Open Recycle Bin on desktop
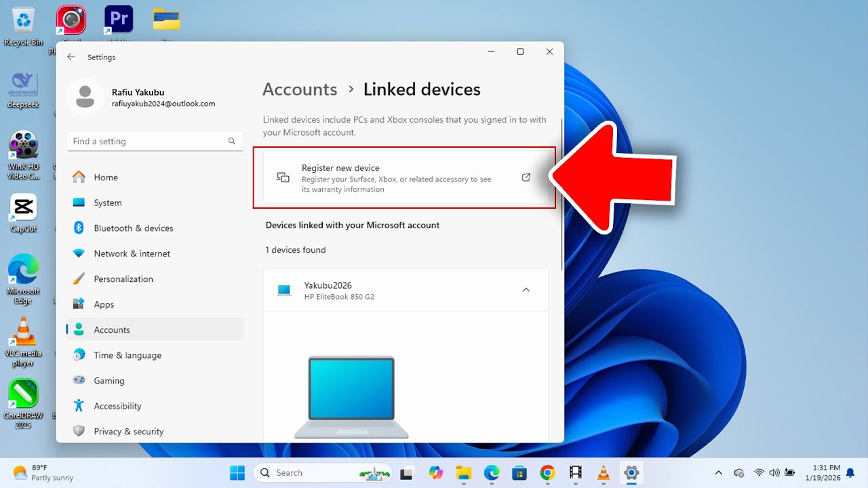The height and width of the screenshot is (488, 868). 24,26
